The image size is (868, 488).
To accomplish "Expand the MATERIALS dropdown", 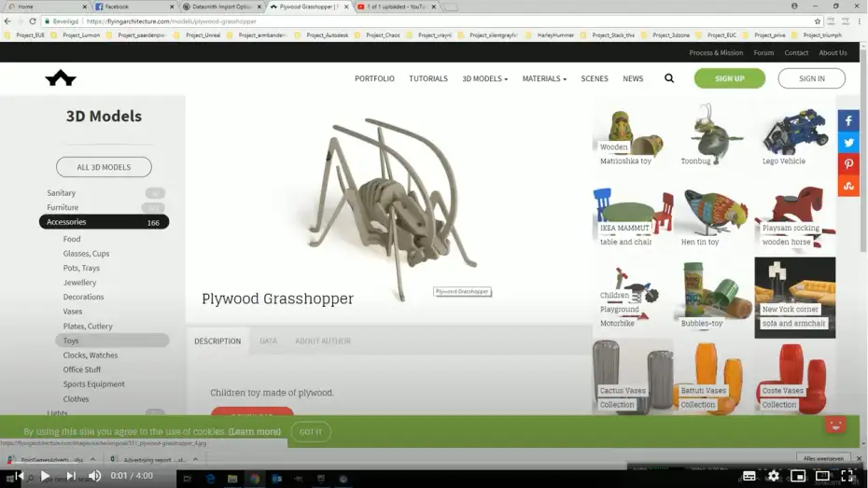I will [x=544, y=78].
